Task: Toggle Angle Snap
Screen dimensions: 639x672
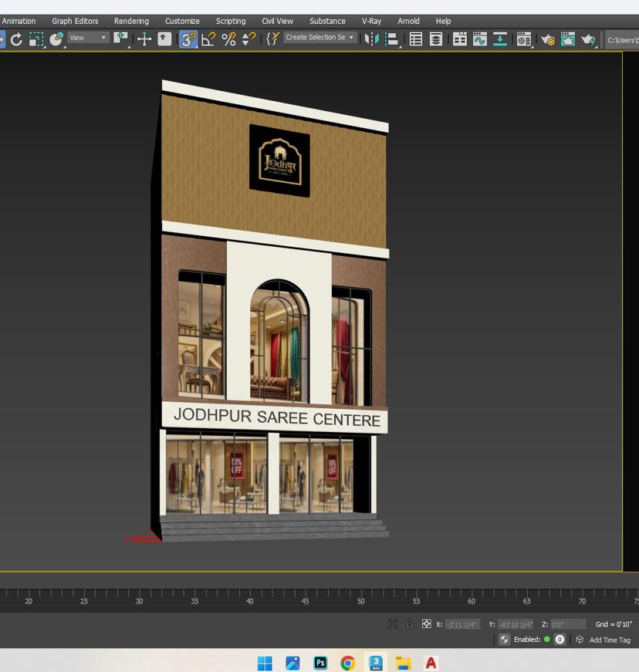Action: [x=208, y=39]
